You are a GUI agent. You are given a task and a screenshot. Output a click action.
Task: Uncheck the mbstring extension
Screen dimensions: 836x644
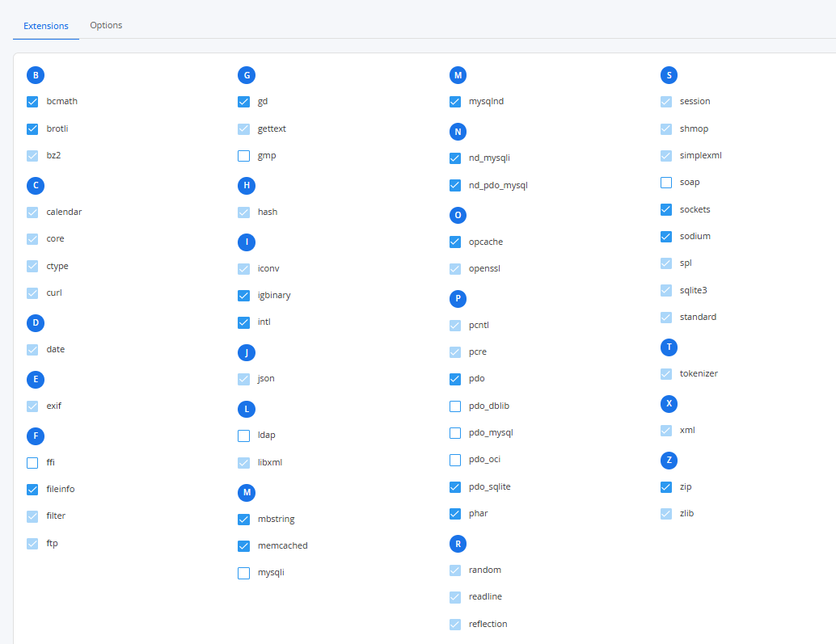point(243,520)
